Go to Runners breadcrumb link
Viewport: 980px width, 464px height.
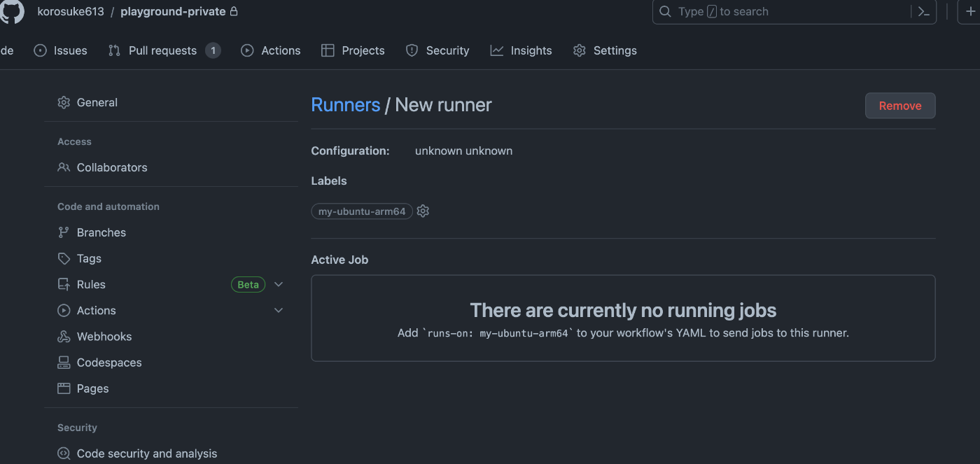tap(346, 105)
